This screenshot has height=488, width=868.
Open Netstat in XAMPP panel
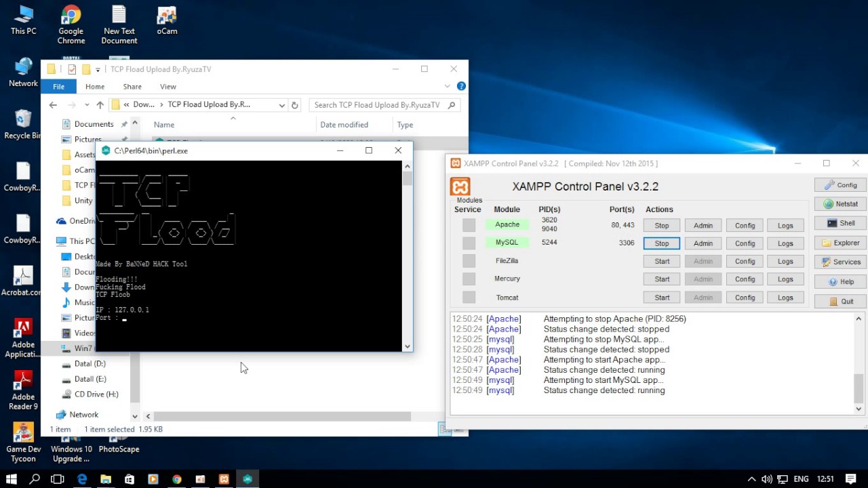point(840,204)
